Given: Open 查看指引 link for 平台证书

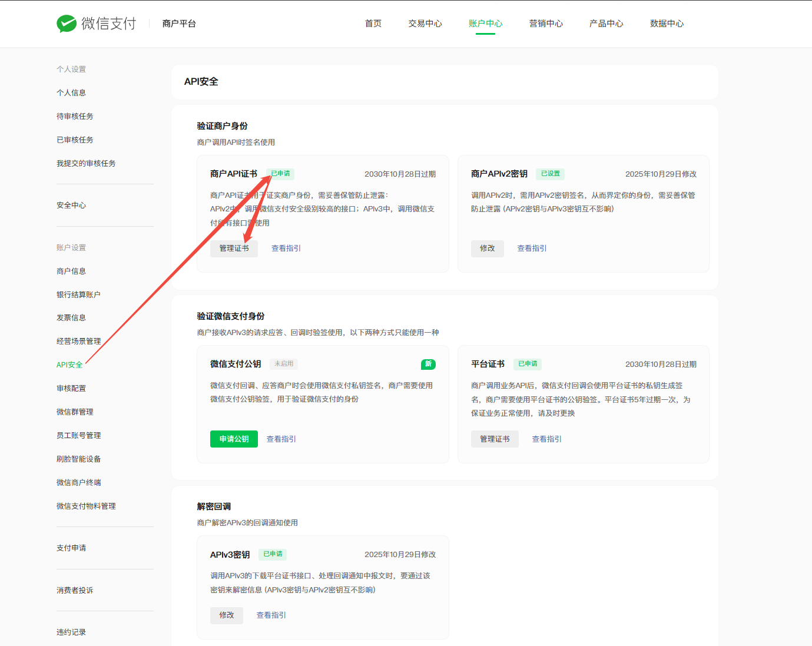Looking at the screenshot, I should pyautogui.click(x=546, y=439).
